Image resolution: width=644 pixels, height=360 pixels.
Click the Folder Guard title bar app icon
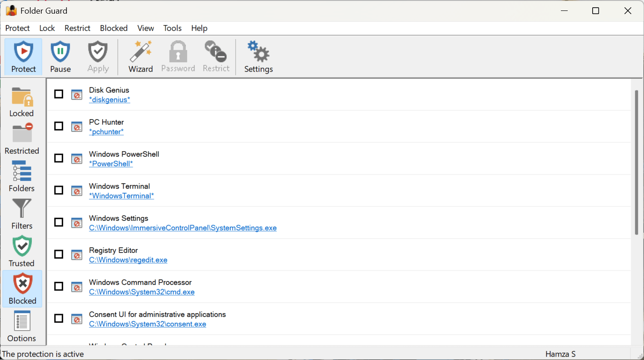pos(11,10)
